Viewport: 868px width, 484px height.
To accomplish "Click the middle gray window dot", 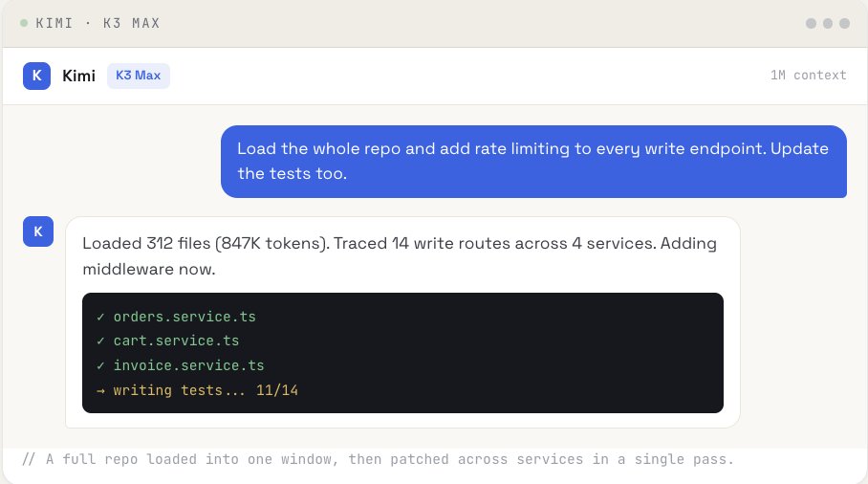I will [828, 23].
